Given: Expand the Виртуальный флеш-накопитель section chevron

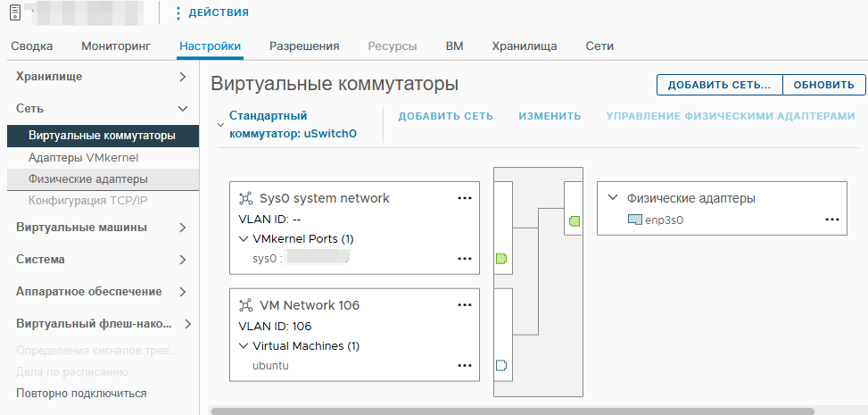Looking at the screenshot, I should (187, 324).
